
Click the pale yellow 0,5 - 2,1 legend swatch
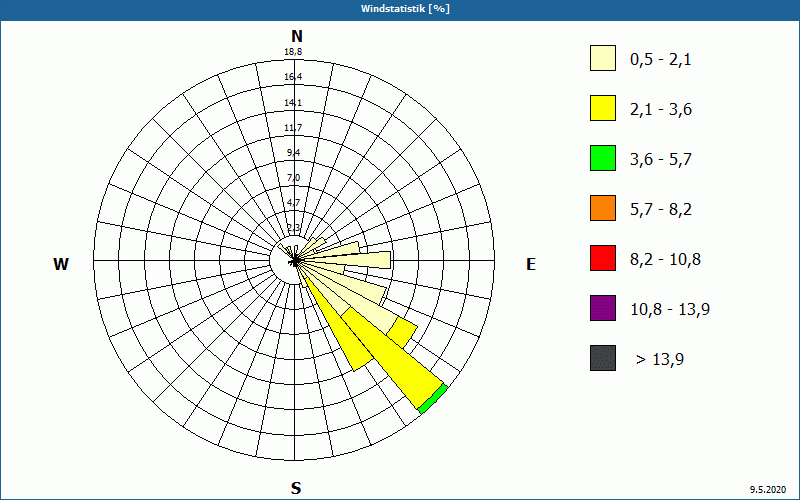pyautogui.click(x=603, y=58)
